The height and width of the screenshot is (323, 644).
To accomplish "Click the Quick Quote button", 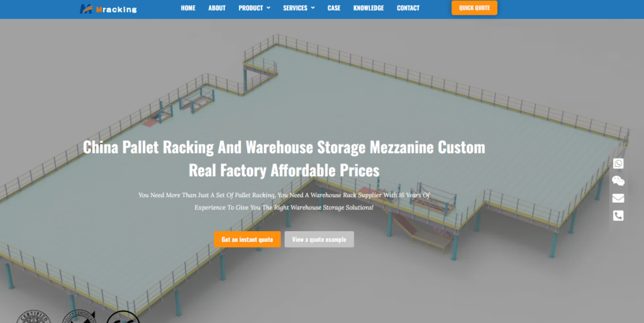I will [474, 8].
